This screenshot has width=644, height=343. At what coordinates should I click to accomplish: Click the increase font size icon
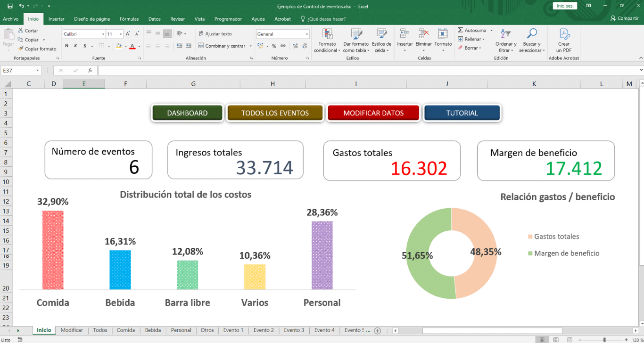128,34
